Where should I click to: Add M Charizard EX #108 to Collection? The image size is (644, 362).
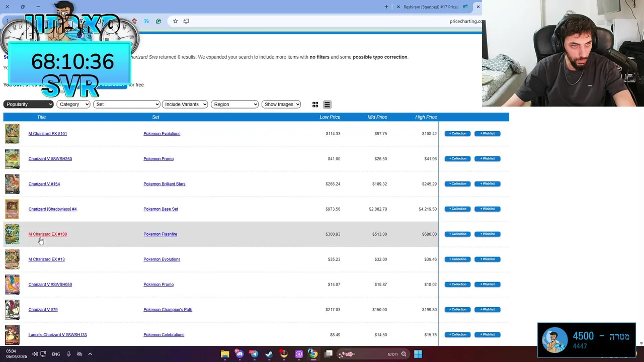click(x=457, y=234)
